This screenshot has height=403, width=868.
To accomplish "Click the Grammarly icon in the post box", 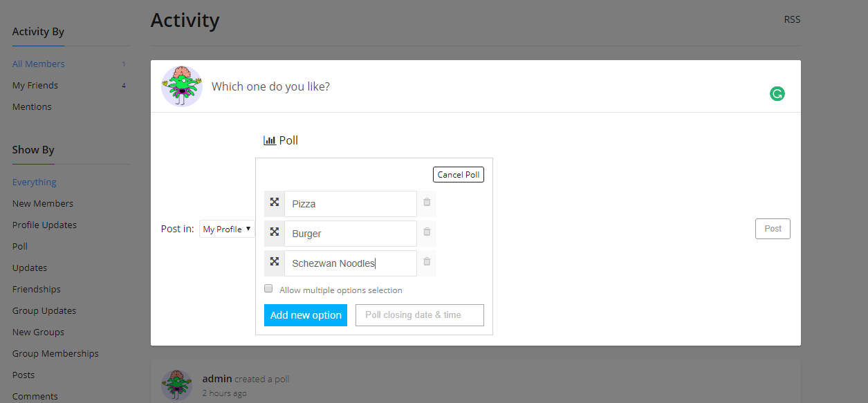I will coord(777,94).
